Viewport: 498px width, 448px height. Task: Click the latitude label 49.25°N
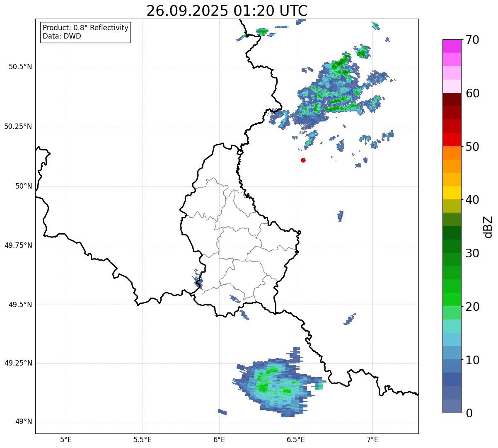tap(18, 363)
